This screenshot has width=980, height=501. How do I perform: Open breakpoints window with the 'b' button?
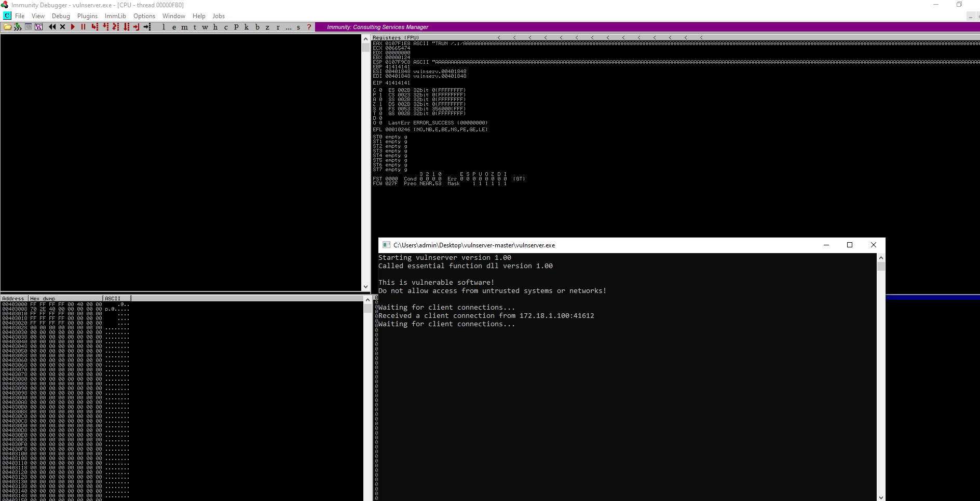coord(257,27)
